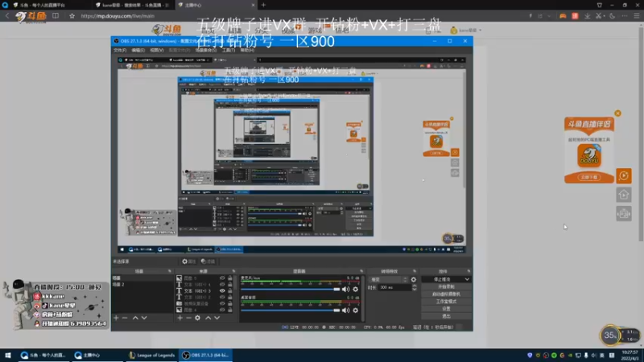Click the first mixer channel volume slider
Screen dimensions: 644x362
point(291,290)
